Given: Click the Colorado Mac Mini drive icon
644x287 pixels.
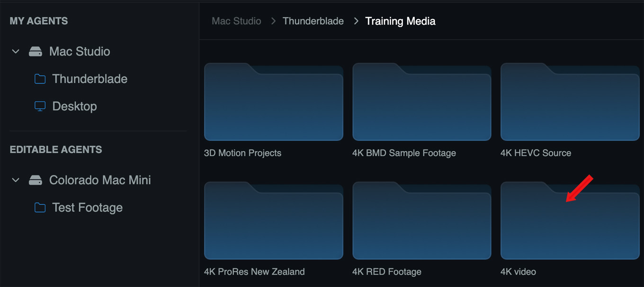Looking at the screenshot, I should pyautogui.click(x=36, y=180).
